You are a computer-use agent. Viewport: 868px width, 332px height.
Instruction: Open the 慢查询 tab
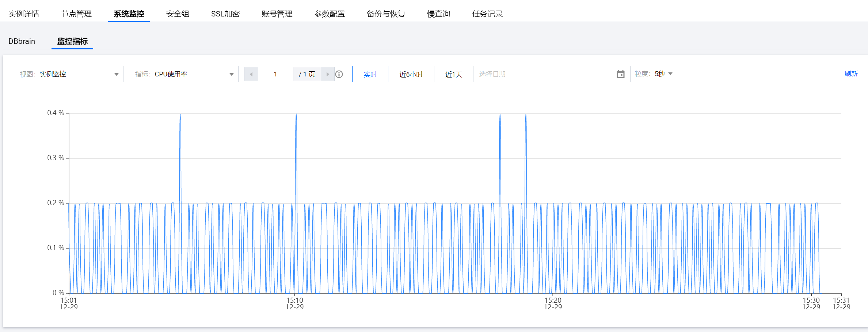[439, 14]
